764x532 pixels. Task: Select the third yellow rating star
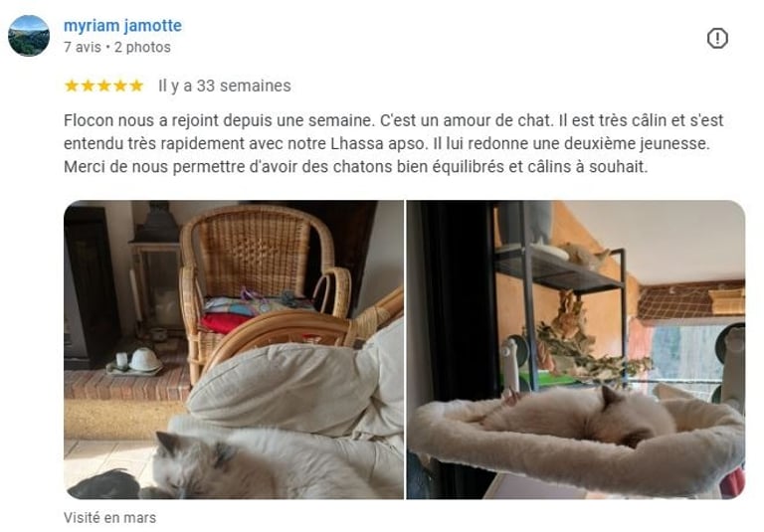pos(104,86)
